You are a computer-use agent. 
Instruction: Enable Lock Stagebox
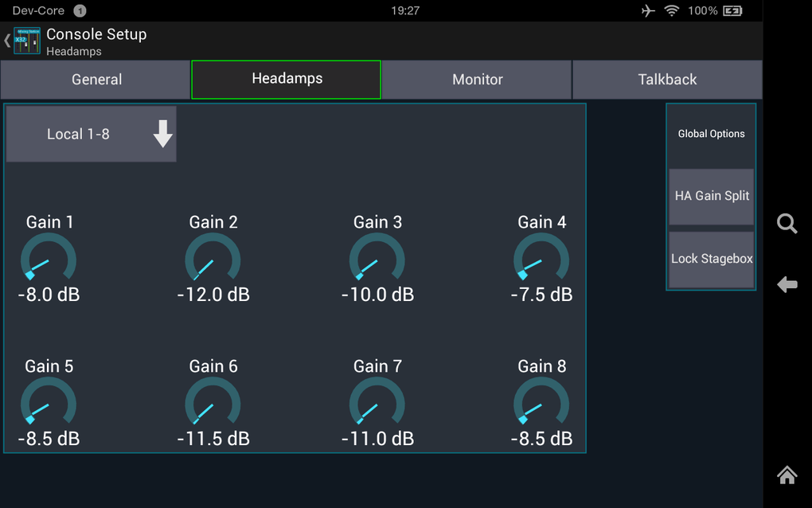pyautogui.click(x=711, y=258)
